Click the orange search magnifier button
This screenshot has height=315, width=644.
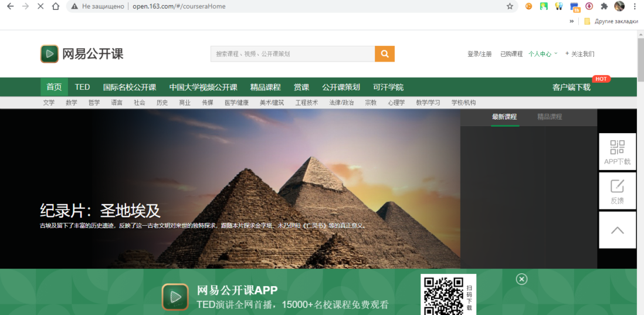point(384,54)
